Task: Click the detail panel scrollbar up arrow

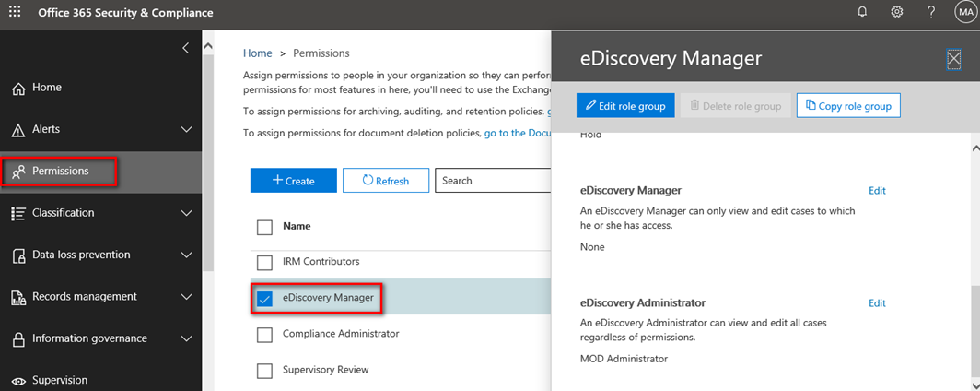Action: coord(974,148)
